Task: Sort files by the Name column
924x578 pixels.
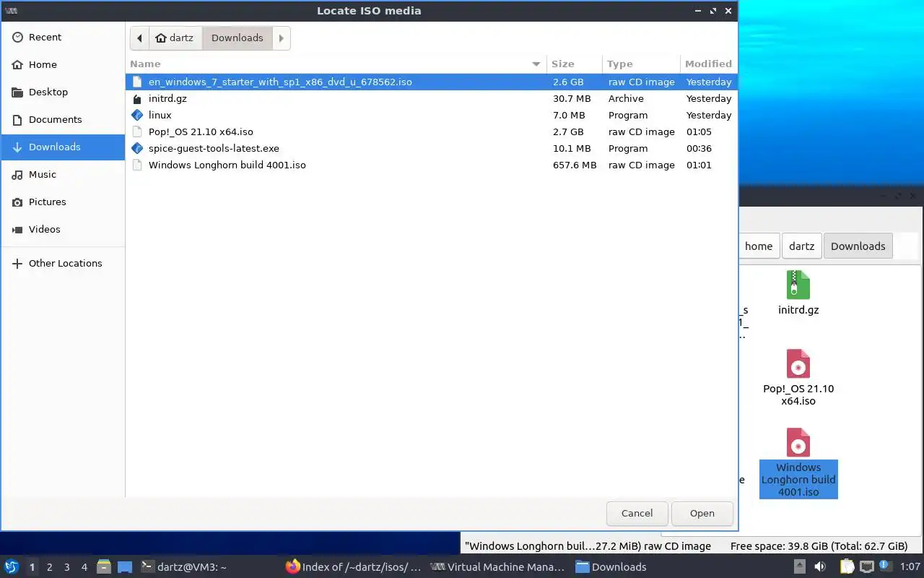Action: pyautogui.click(x=336, y=64)
